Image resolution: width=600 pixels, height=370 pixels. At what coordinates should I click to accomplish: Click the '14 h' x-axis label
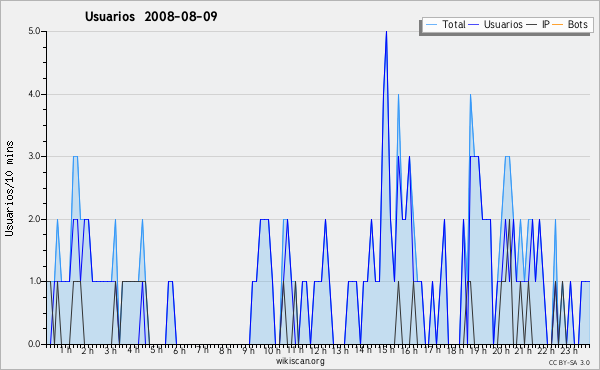(x=363, y=350)
